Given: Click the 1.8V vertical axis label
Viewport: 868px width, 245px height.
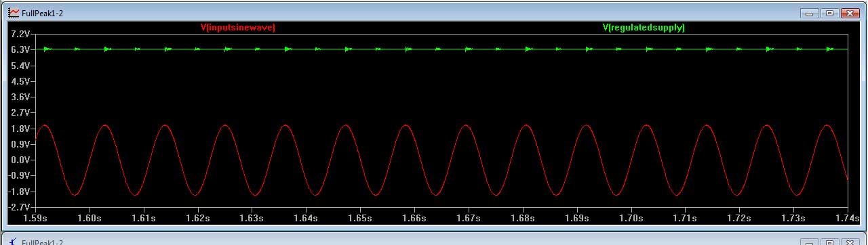Looking at the screenshot, I should [x=20, y=129].
